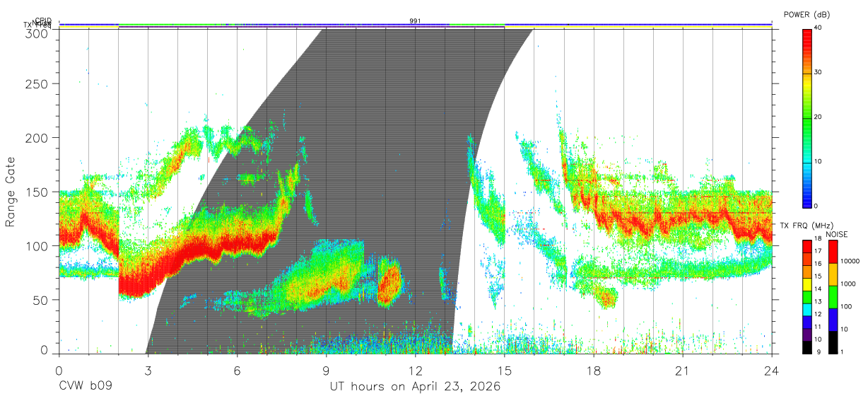868x401 pixels.
Task: Select the TX FRQ (MHz) legend title
Action: [x=805, y=226]
